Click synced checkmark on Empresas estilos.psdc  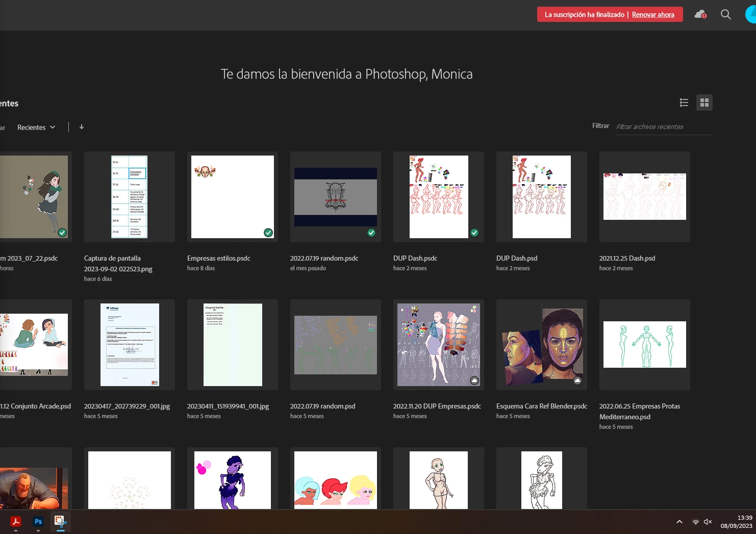pos(268,233)
